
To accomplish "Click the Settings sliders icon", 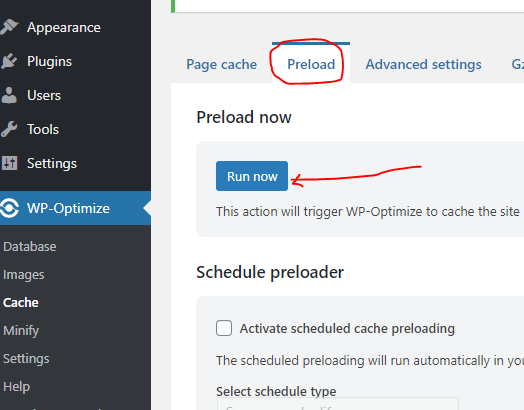I will coord(9,163).
